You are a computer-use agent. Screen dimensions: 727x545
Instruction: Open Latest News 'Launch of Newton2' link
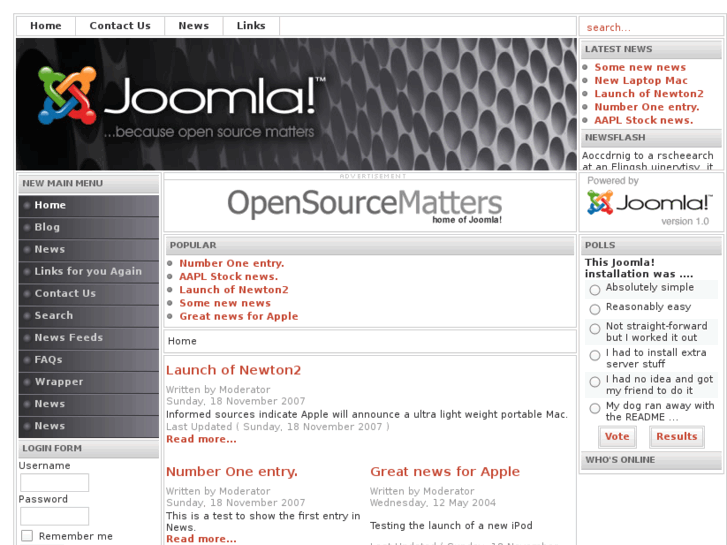[649, 94]
